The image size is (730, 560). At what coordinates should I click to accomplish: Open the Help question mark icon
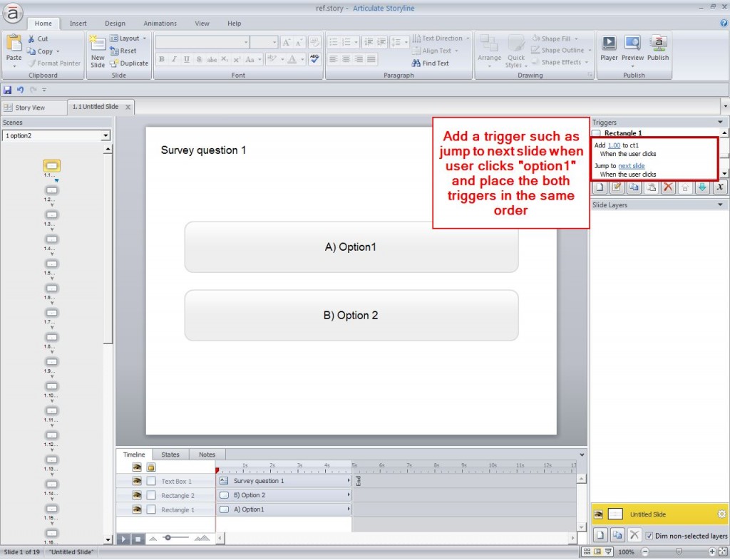[x=724, y=23]
